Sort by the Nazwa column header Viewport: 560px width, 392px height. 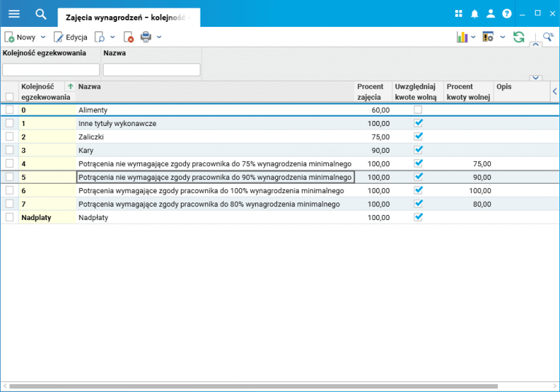(x=90, y=87)
